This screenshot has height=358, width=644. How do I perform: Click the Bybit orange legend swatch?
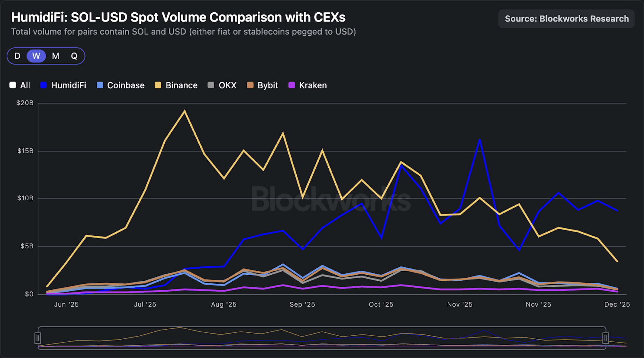[250, 85]
